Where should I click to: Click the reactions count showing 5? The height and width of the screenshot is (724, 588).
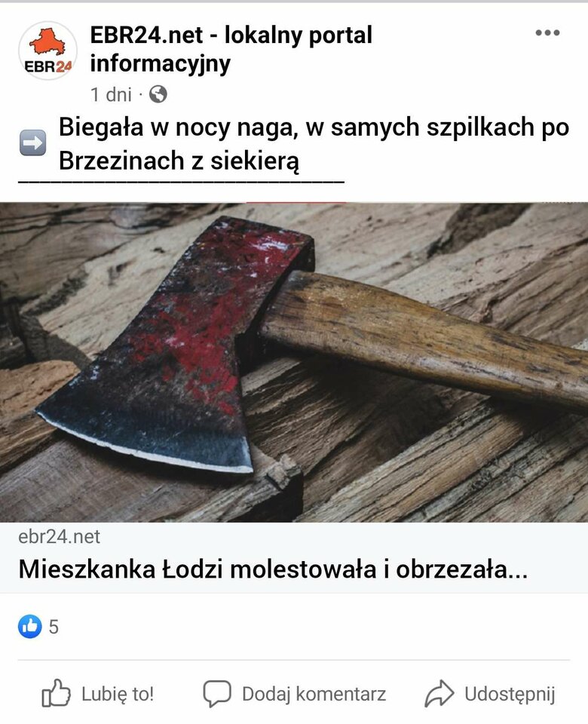(x=54, y=627)
